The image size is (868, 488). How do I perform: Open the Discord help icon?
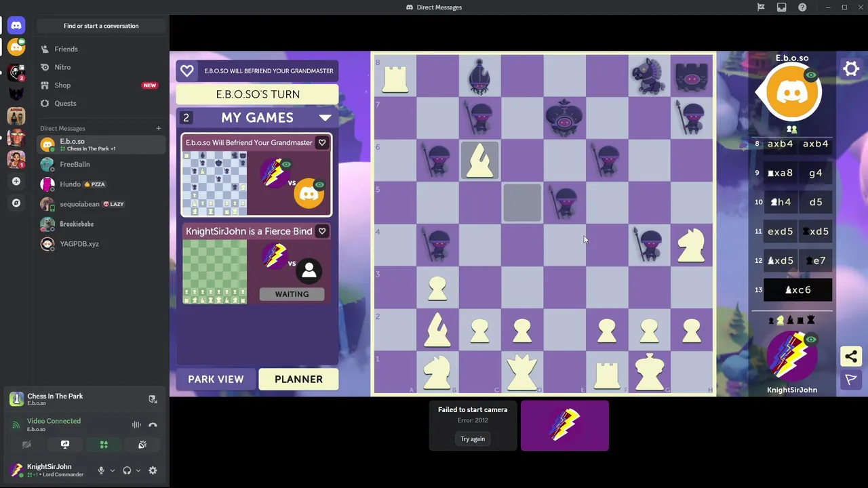click(803, 7)
